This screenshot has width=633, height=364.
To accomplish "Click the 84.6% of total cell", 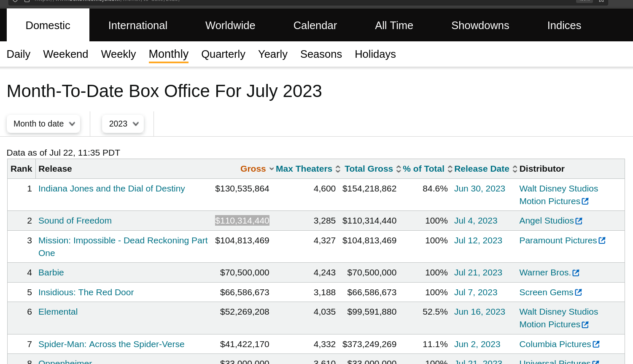I will point(435,189).
